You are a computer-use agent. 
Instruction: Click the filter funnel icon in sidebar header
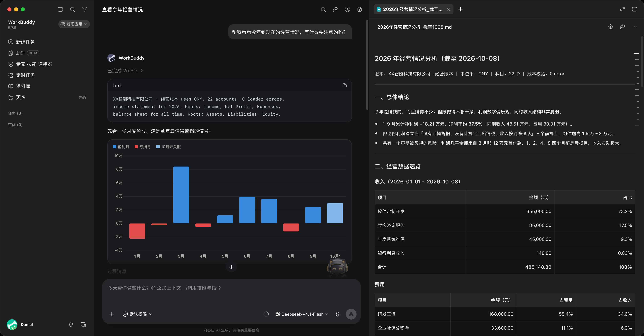[x=85, y=10]
